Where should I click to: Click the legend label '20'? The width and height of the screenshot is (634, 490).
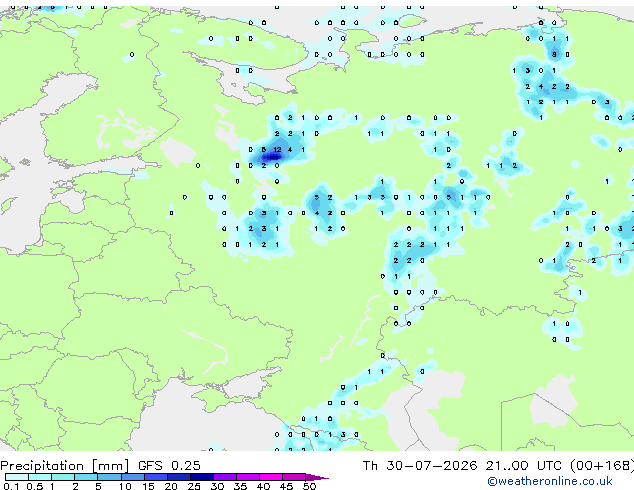tap(171, 486)
